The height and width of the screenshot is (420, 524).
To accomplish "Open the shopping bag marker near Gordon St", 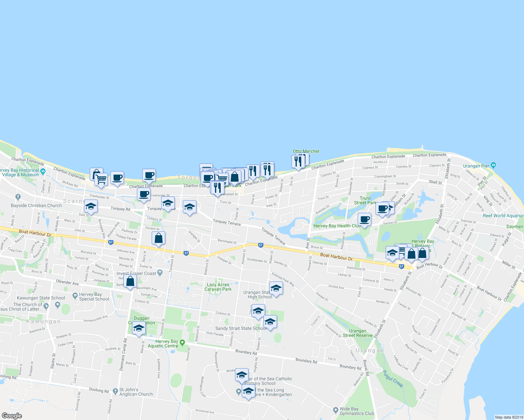I will (x=158, y=239).
